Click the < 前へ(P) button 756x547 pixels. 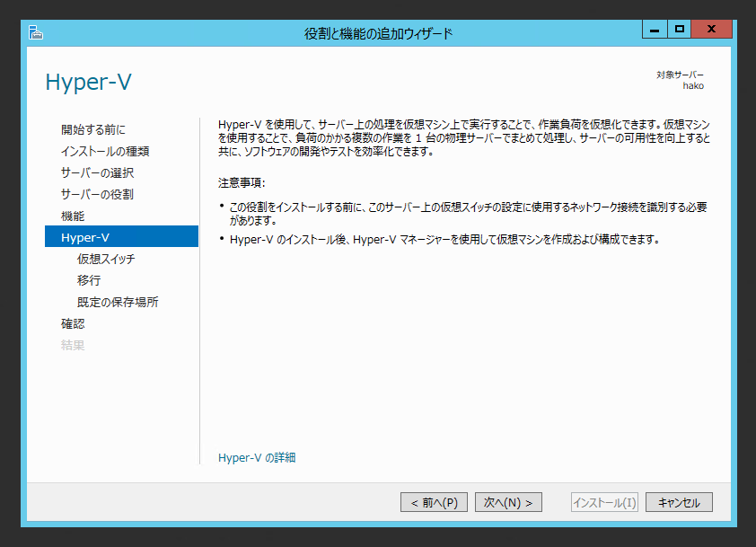[x=434, y=502]
